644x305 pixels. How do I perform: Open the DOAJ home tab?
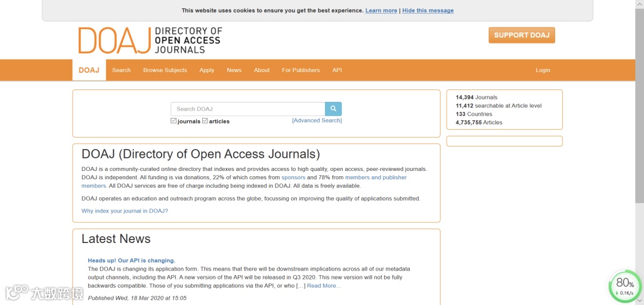click(x=89, y=70)
